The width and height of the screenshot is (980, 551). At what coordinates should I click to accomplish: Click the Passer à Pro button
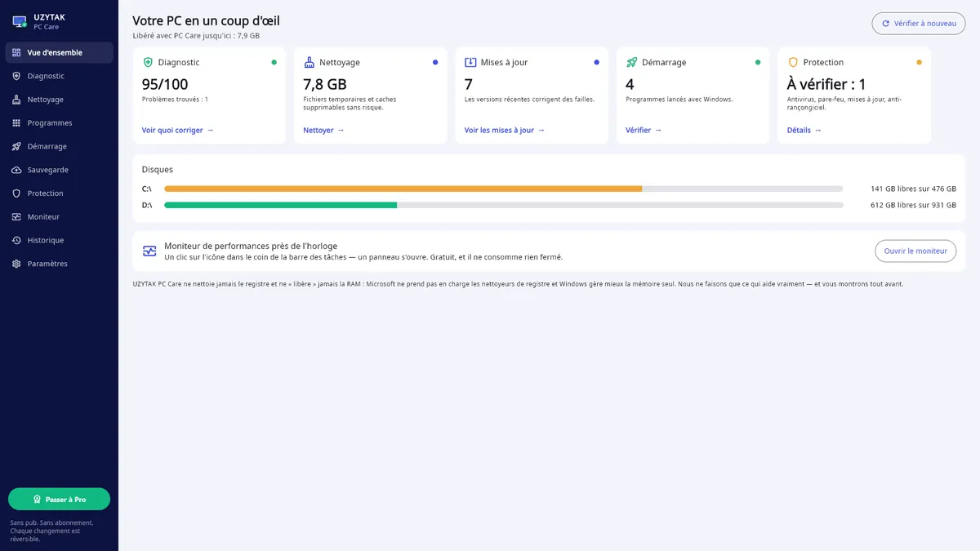tap(59, 500)
